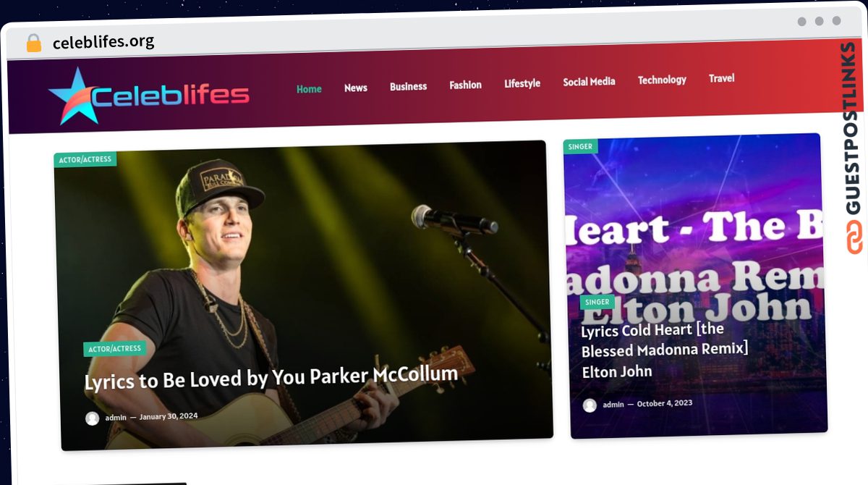Open the Travel menu item
Image resolution: width=868 pixels, height=485 pixels.
click(721, 78)
